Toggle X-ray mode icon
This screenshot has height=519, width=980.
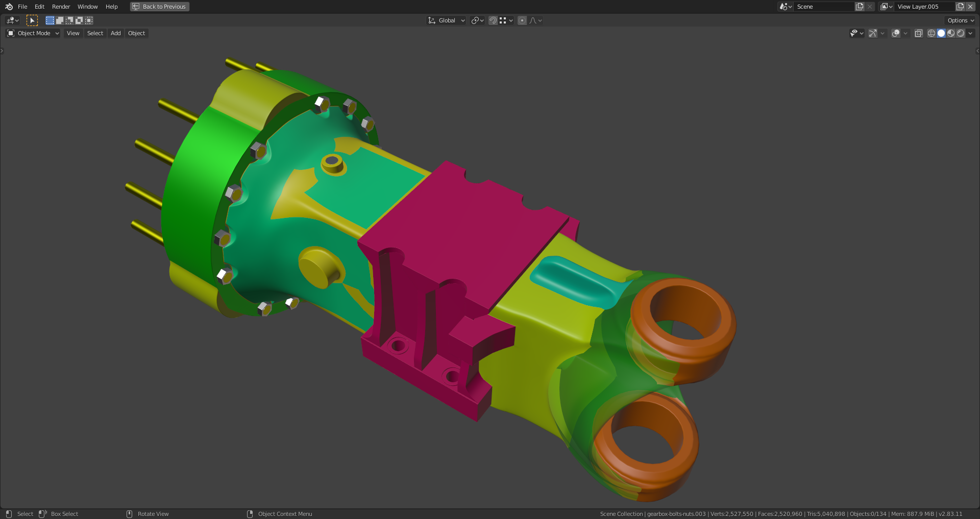pyautogui.click(x=919, y=33)
